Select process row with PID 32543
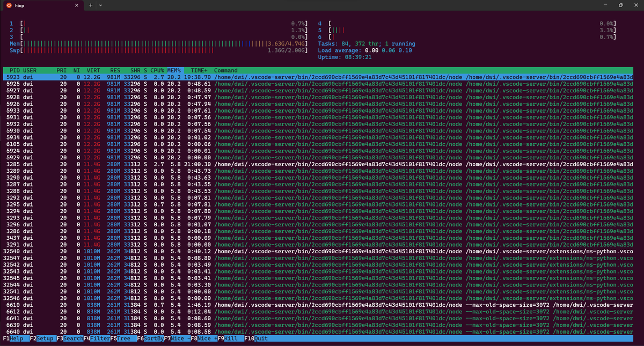 pyautogui.click(x=318, y=271)
